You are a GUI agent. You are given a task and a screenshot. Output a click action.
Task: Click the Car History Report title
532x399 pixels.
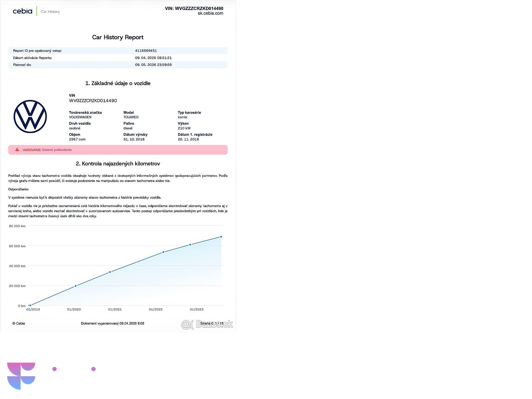tap(118, 37)
